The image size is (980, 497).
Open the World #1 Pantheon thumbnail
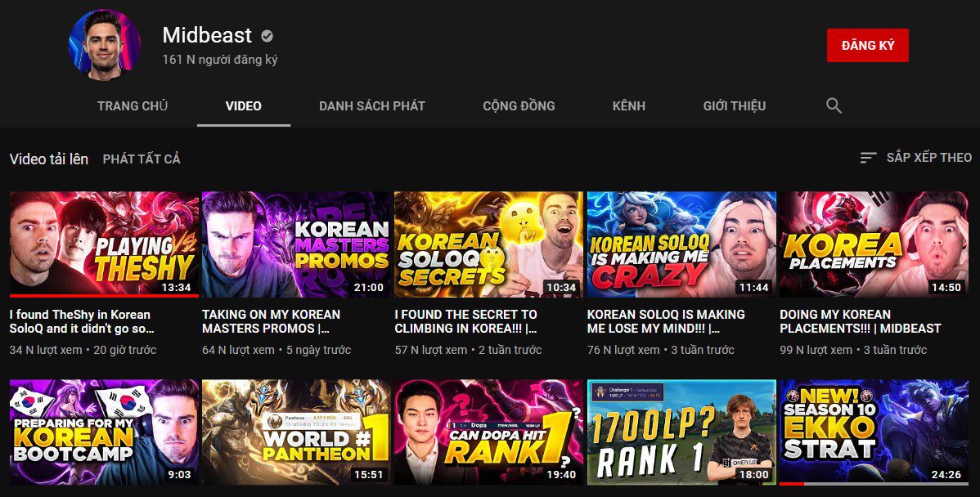tap(297, 432)
